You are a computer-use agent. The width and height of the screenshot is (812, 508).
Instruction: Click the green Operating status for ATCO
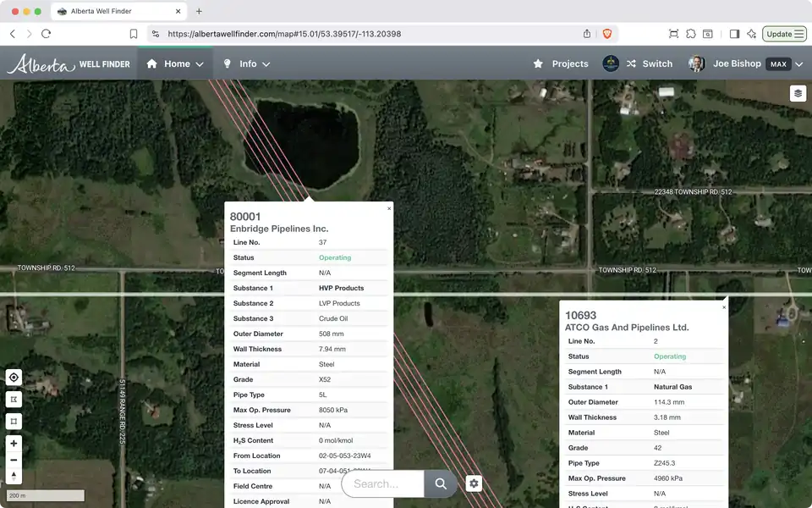[x=670, y=356]
